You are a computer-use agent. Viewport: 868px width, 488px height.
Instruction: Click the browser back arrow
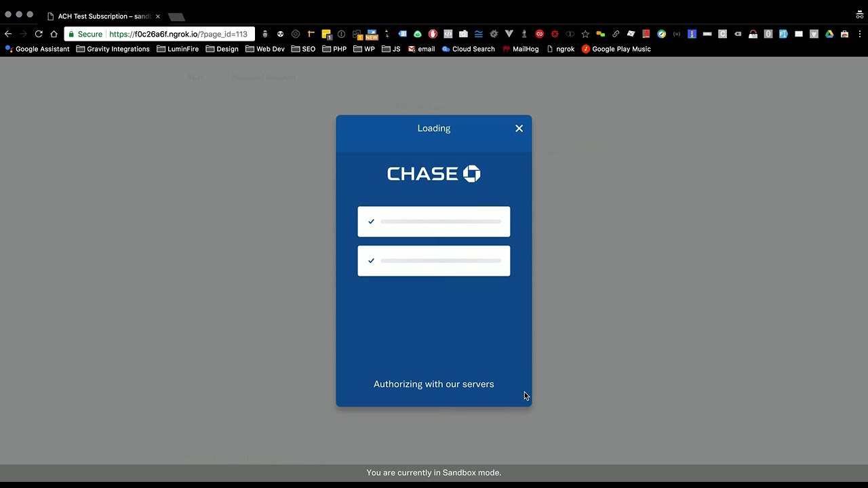8,34
